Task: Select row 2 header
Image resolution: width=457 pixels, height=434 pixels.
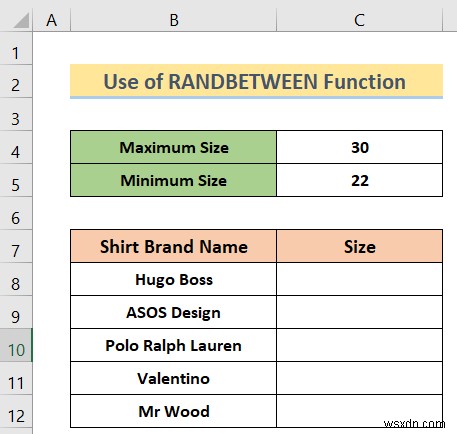Action: click(x=16, y=81)
